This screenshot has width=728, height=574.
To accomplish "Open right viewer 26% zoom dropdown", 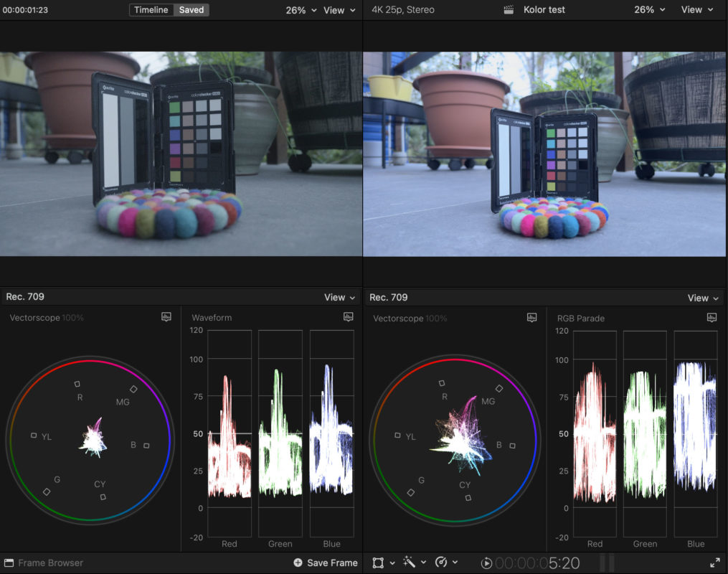I will pyautogui.click(x=650, y=10).
